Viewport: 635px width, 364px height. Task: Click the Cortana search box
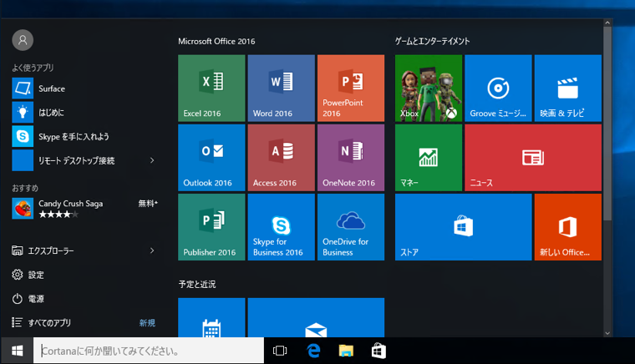149,351
